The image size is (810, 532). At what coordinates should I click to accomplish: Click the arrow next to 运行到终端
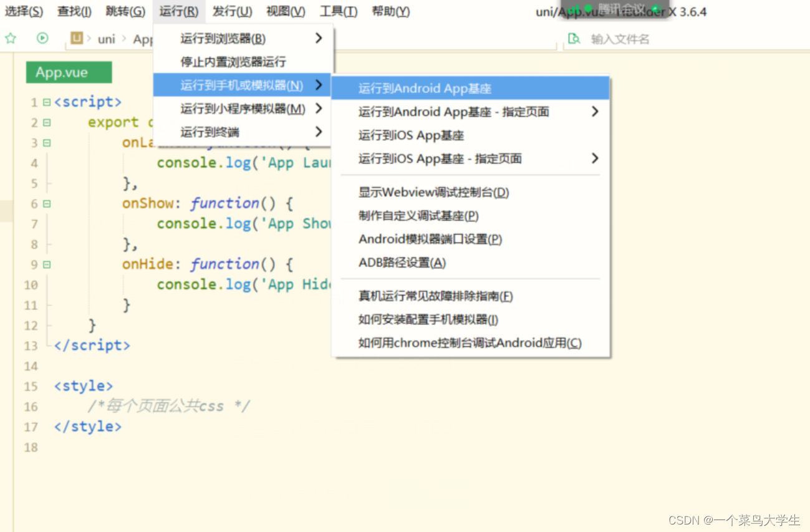point(319,132)
